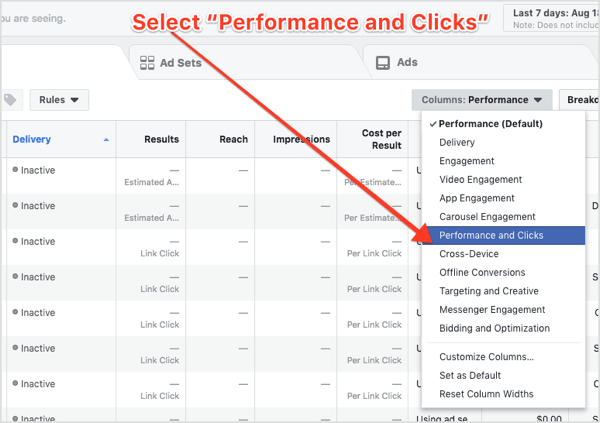Select the Video Engagement preset
Image resolution: width=600 pixels, height=423 pixels.
[x=480, y=180]
